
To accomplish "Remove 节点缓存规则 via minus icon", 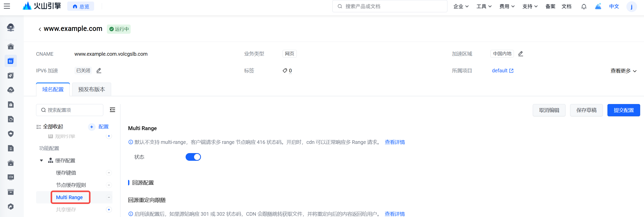I will pos(109,185).
